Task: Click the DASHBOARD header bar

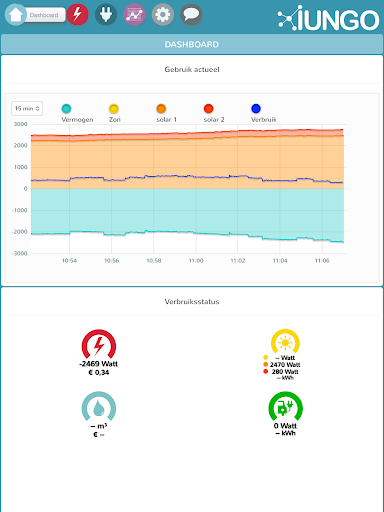Action: point(192,44)
